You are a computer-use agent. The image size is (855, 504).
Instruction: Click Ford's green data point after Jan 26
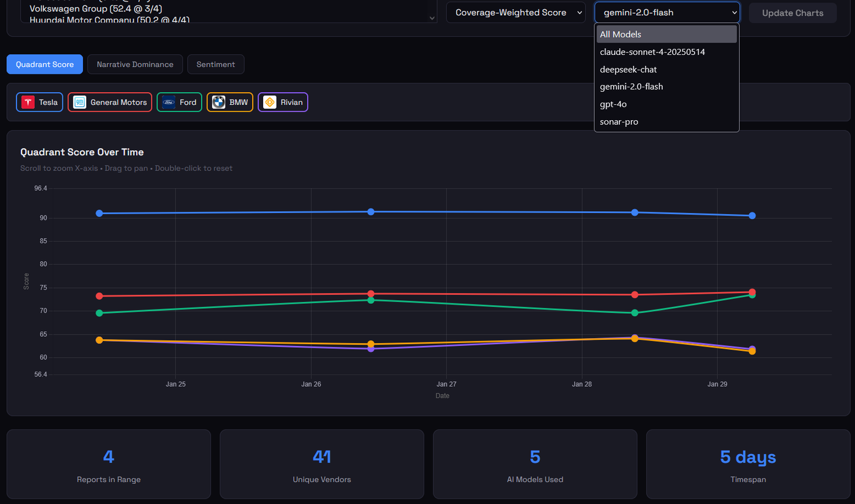point(371,300)
